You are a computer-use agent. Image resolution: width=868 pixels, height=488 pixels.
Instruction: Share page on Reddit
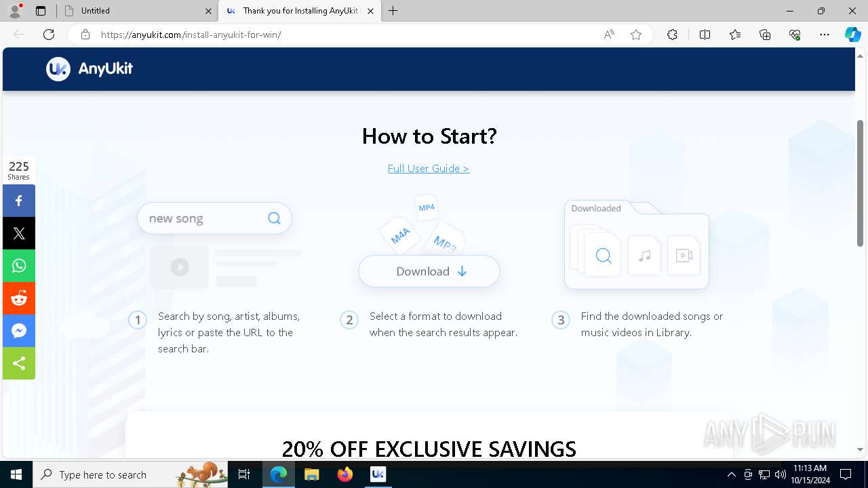(x=19, y=298)
